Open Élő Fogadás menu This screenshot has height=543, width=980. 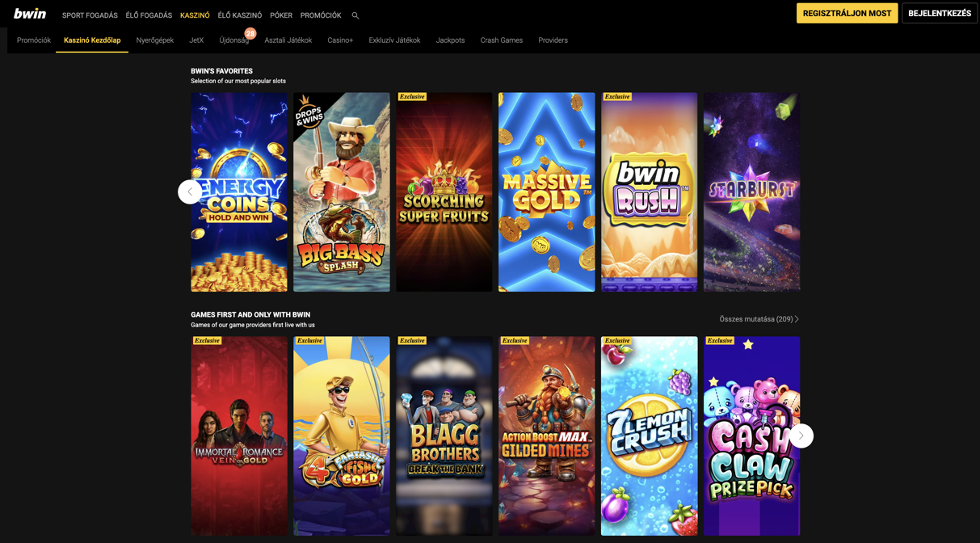pos(149,15)
